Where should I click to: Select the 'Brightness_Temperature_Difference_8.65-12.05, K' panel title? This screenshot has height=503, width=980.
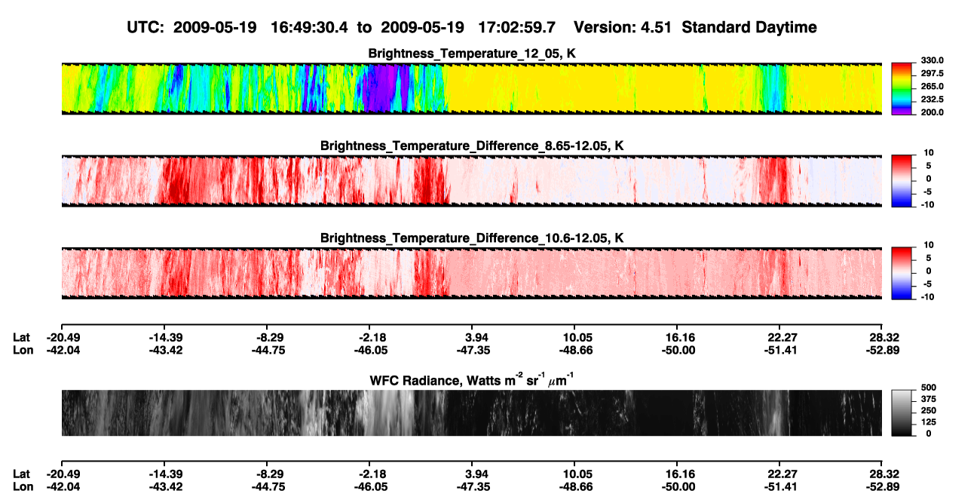(472, 146)
